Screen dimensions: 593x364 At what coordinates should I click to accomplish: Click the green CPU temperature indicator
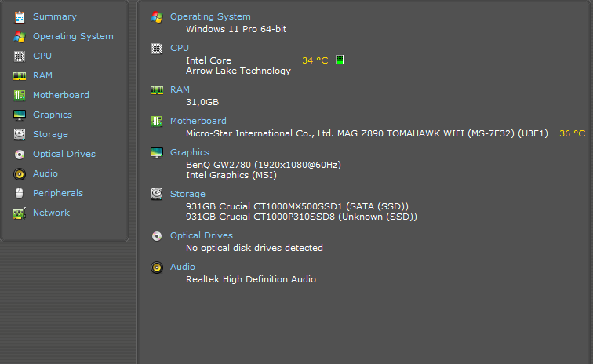[340, 60]
